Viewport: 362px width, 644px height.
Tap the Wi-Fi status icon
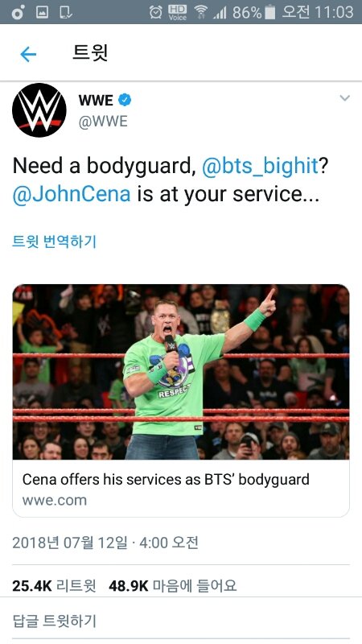click(x=200, y=12)
